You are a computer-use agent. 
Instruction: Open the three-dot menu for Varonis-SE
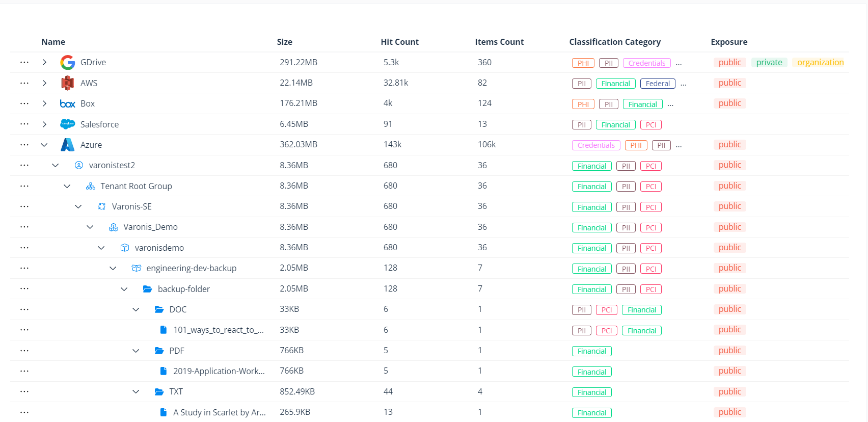click(24, 206)
